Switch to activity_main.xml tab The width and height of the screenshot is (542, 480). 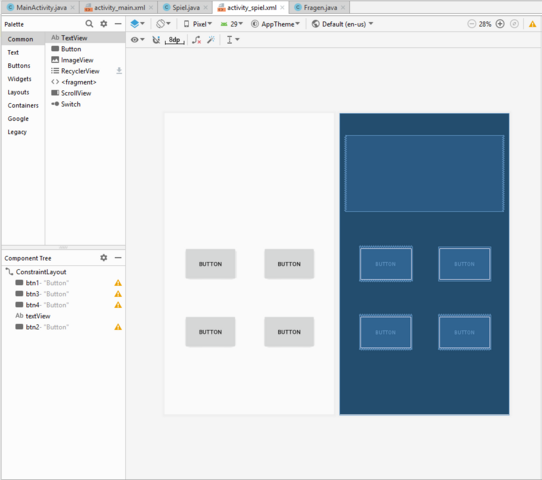tap(120, 8)
